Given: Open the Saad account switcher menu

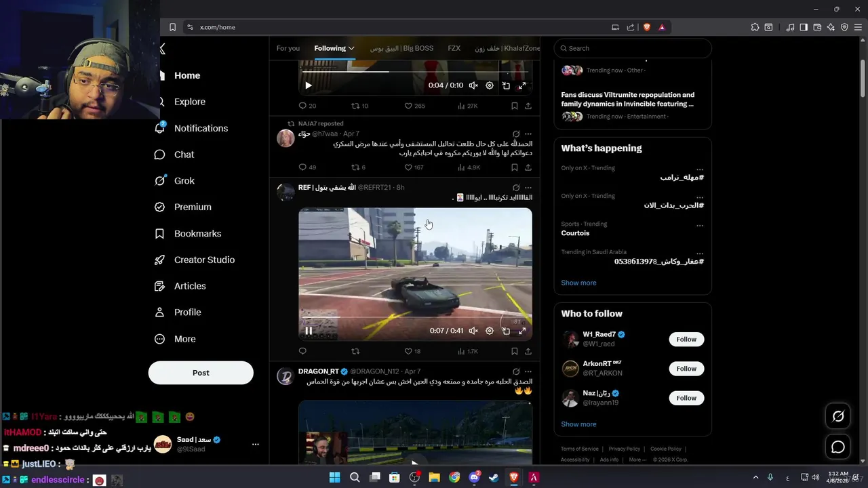Looking at the screenshot, I should pos(256,444).
